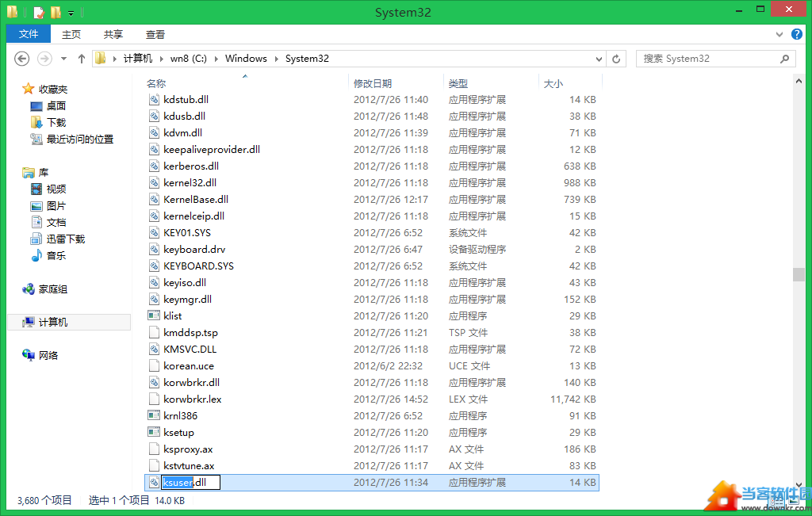
Task: Select 库 in navigation pane
Action: [x=44, y=172]
